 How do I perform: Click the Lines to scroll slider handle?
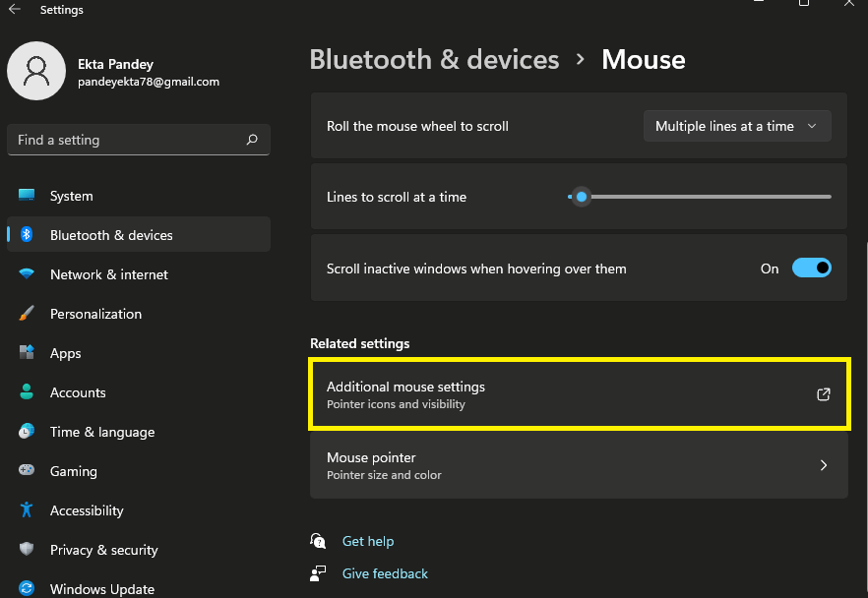click(582, 197)
